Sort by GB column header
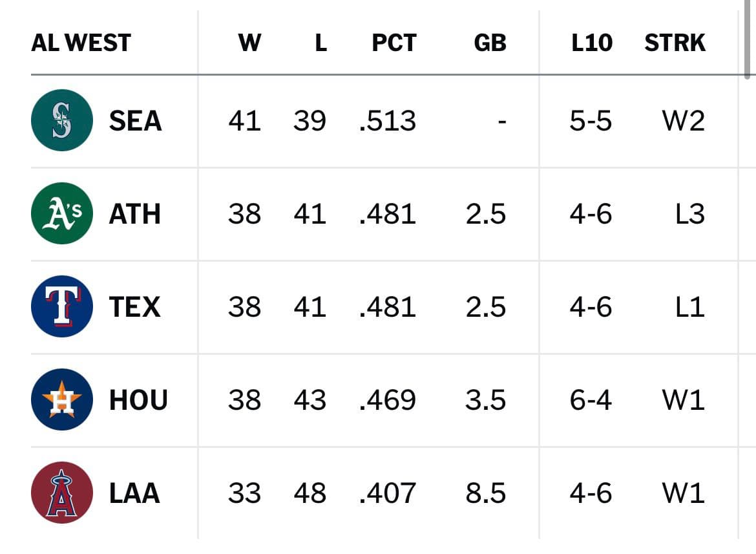Screen dimensions: 756x554 pyautogui.click(x=490, y=43)
